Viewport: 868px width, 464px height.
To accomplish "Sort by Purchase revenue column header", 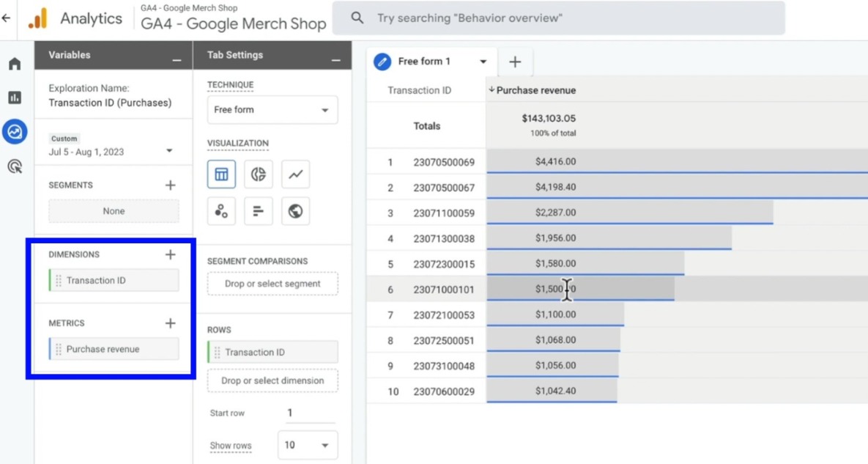I will tap(536, 90).
